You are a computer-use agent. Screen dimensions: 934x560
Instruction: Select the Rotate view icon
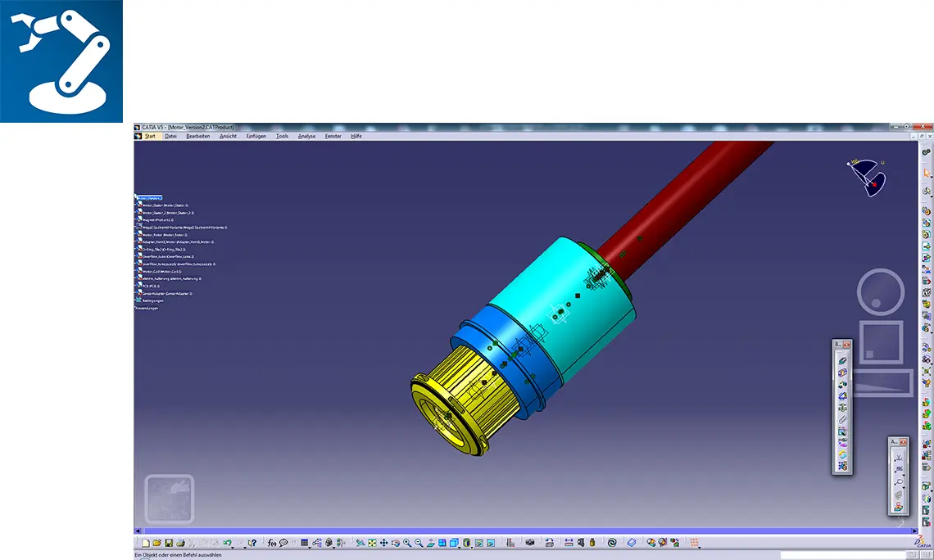pos(396,543)
